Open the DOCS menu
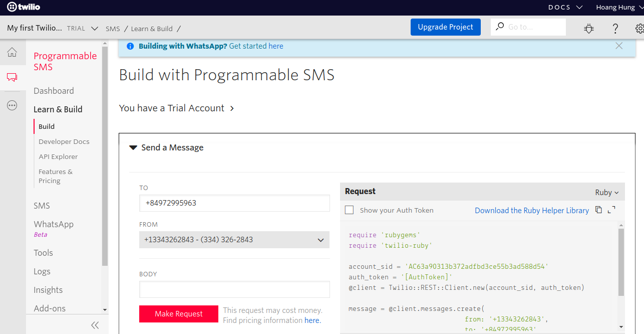Image resolution: width=644 pixels, height=334 pixels. pos(565,7)
